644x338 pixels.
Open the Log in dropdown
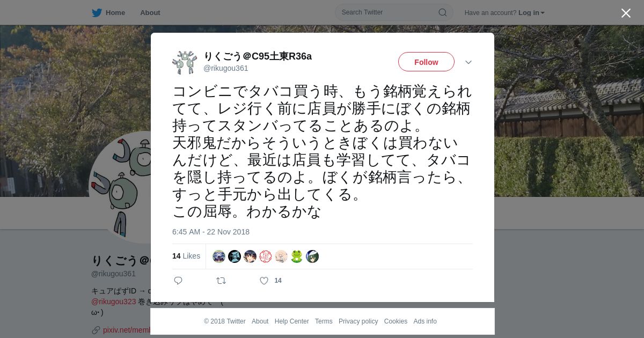pyautogui.click(x=531, y=12)
